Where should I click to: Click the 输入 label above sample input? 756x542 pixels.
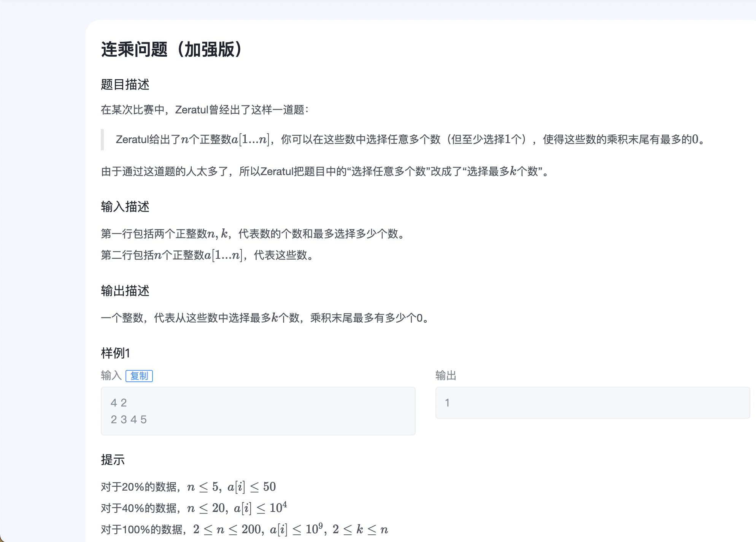(x=111, y=376)
